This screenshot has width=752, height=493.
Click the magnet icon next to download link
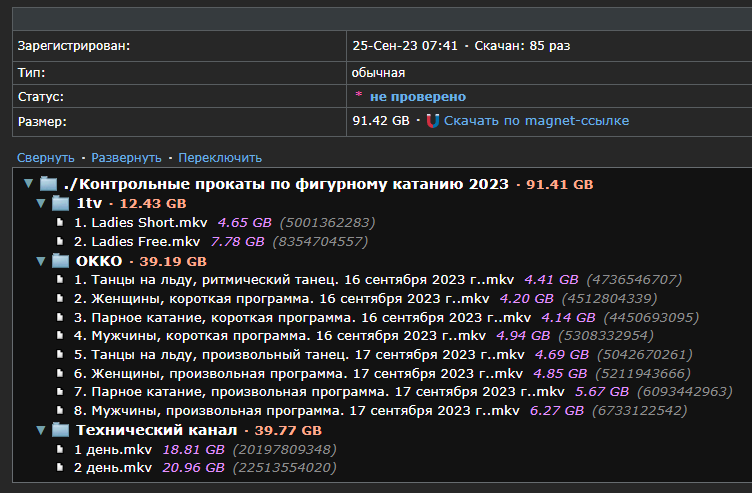tap(432, 121)
